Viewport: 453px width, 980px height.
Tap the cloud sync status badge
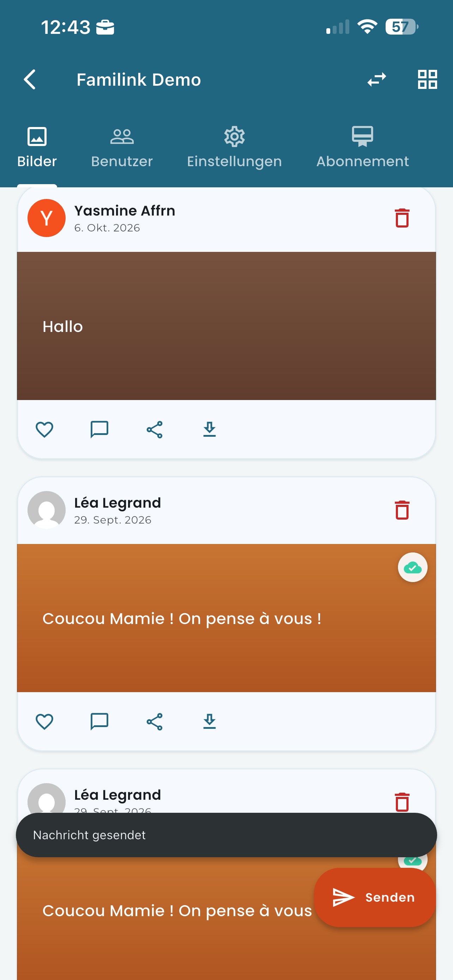[x=413, y=567]
